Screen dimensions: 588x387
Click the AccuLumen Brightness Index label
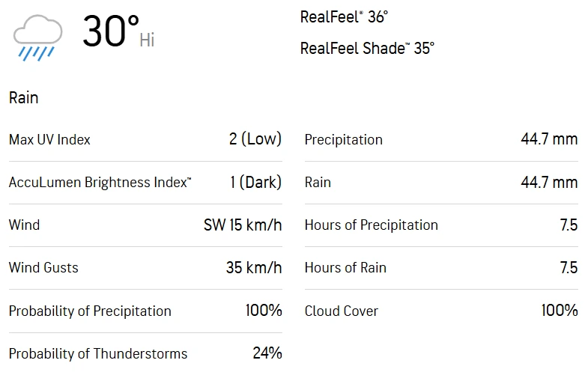tap(100, 183)
